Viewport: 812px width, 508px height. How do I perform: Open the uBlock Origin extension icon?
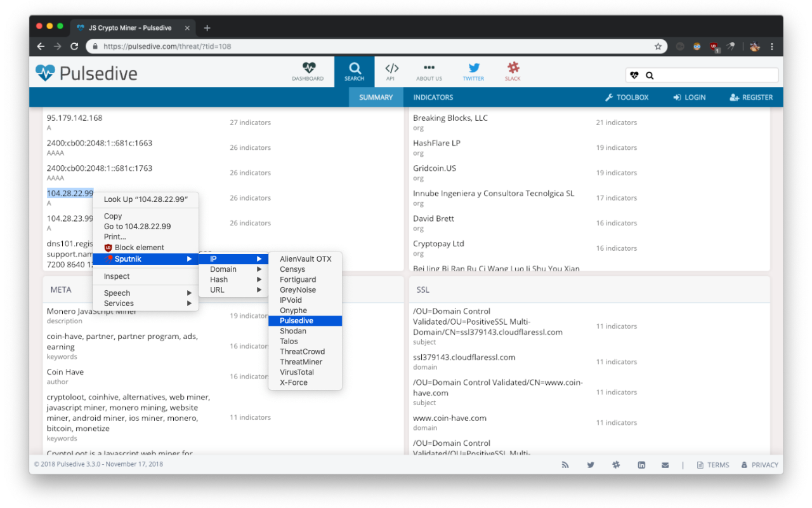pos(714,47)
